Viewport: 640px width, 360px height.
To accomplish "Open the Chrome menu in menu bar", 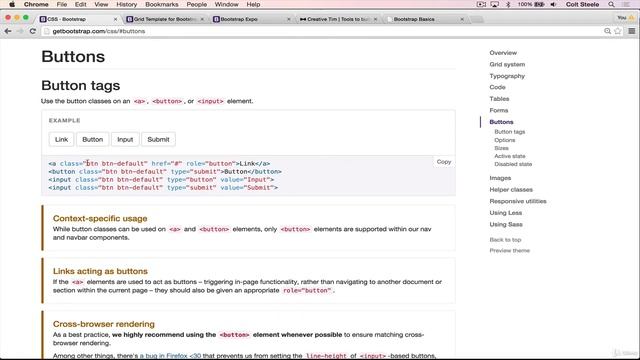I will [x=36, y=4].
